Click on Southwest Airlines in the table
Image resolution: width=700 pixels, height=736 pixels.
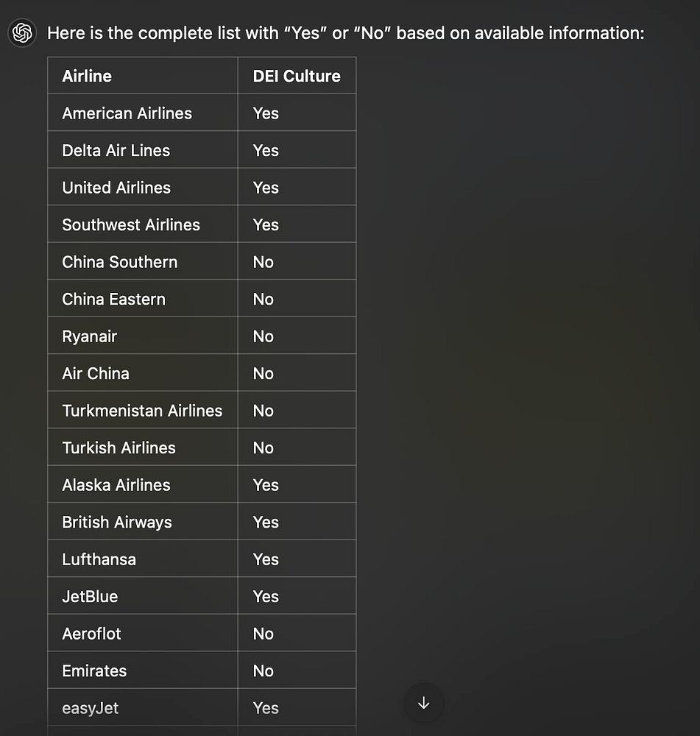pos(131,224)
